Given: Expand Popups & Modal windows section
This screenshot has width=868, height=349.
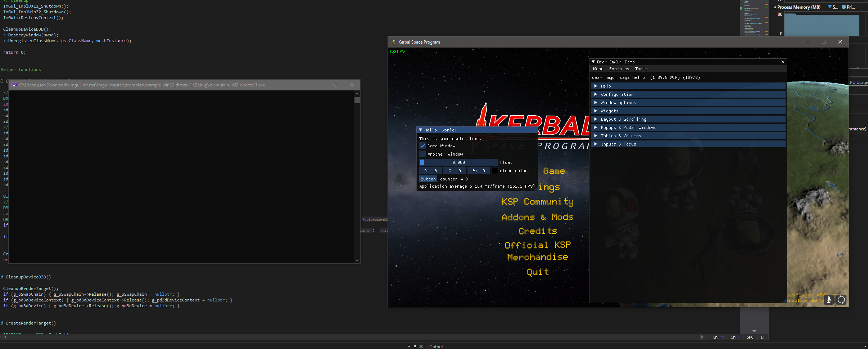Looking at the screenshot, I should tap(688, 127).
